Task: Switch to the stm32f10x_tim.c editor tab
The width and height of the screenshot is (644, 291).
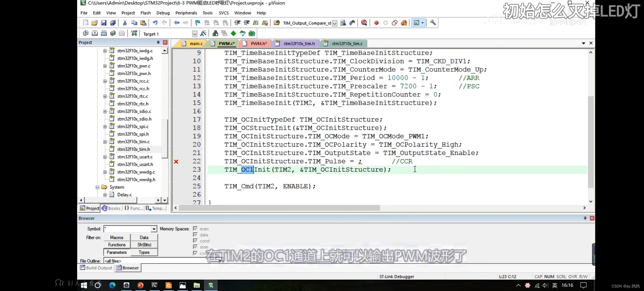Action: coord(344,43)
